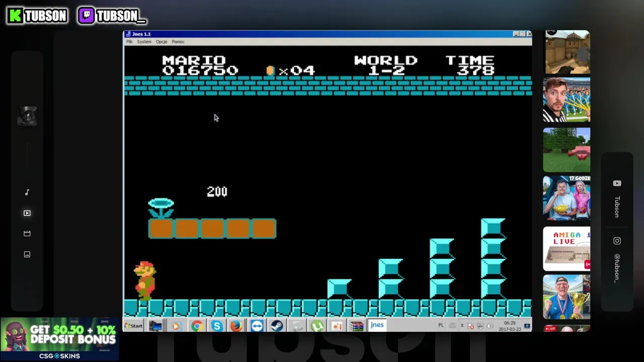Expand hidden system tray icons

point(462,326)
